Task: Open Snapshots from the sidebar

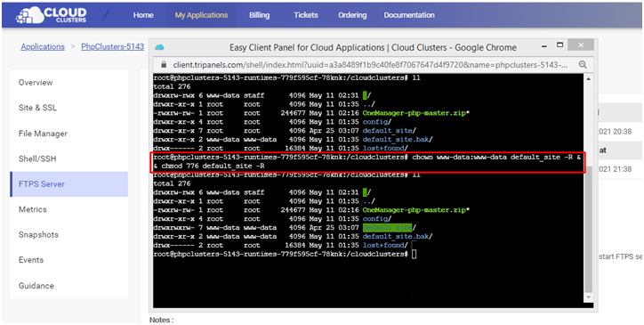Action: tap(38, 234)
